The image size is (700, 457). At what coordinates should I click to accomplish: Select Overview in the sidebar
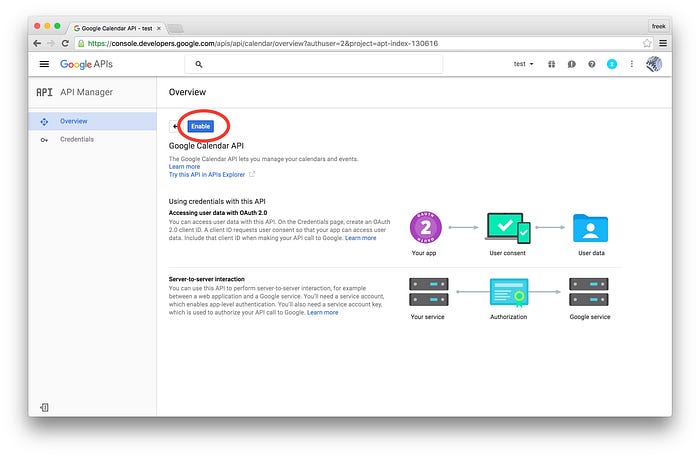click(92, 121)
